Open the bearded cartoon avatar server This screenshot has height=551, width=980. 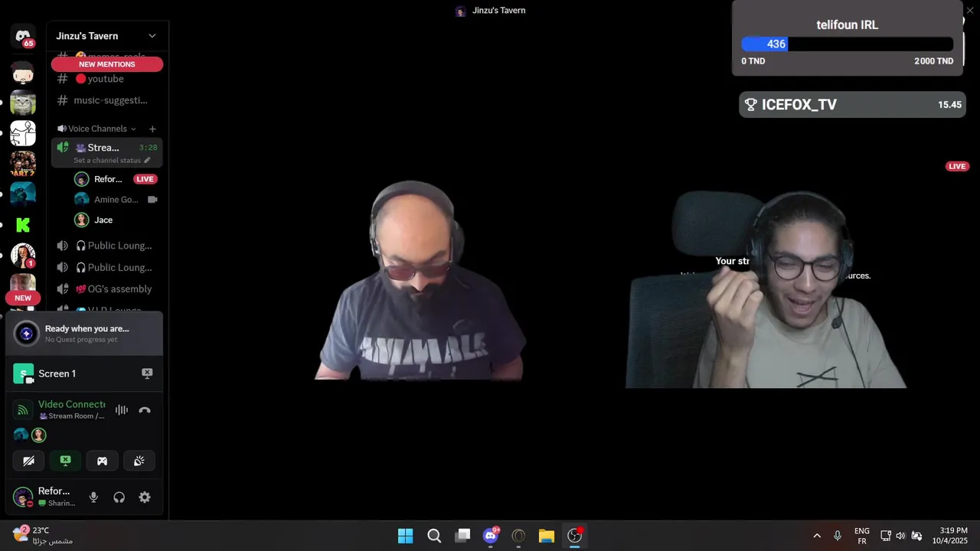tap(23, 73)
